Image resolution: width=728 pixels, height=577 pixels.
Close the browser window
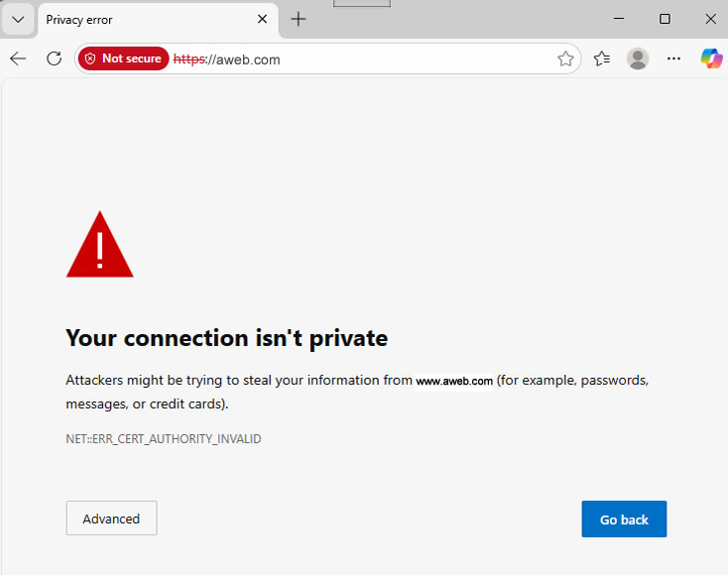pyautogui.click(x=708, y=19)
